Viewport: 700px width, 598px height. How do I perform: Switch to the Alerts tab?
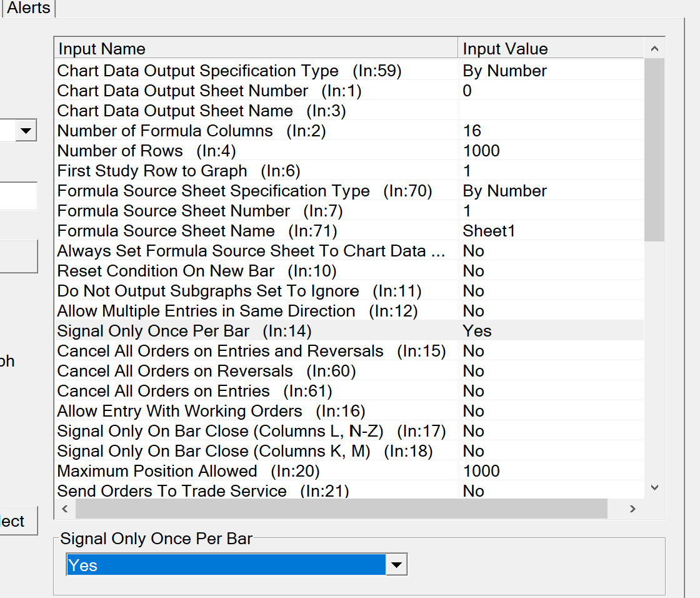coord(29,9)
